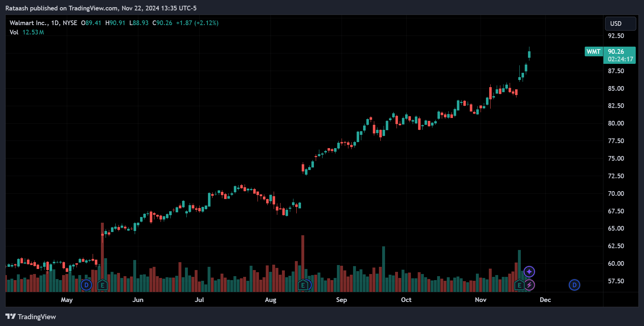The width and height of the screenshot is (644, 326).
Task: Click the low value L88.93
Action: (139, 23)
